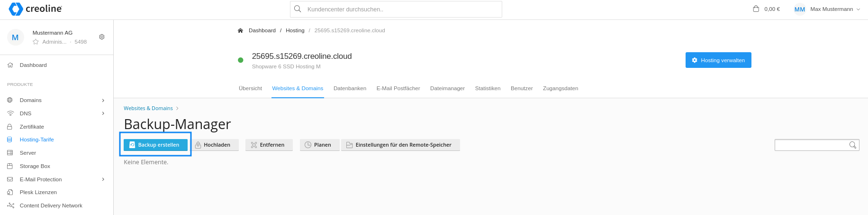
Task: Open the shopping cart icon
Action: pos(756,9)
